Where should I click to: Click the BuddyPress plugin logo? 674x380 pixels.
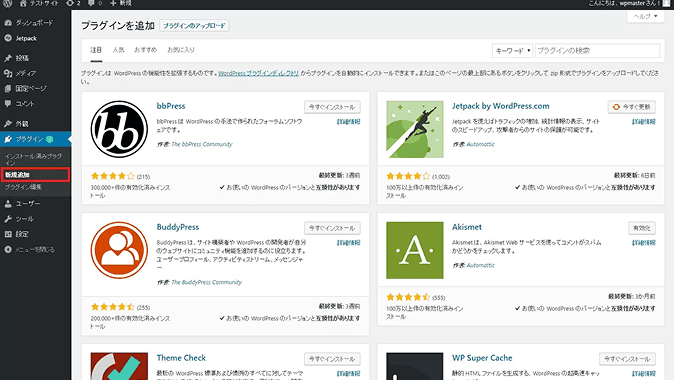119,250
